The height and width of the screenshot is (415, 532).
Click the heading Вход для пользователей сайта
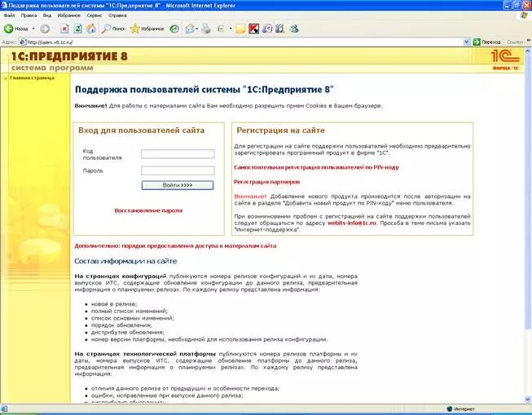coord(142,130)
